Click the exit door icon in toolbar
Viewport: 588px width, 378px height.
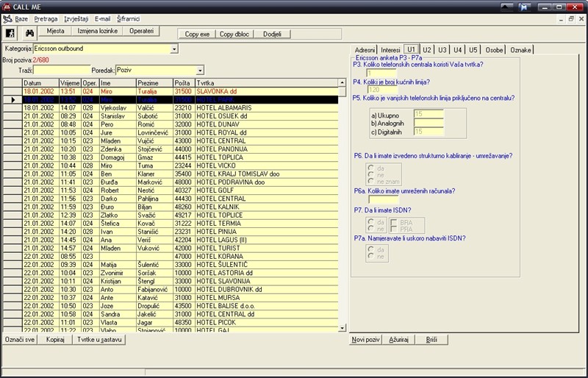(x=10, y=33)
